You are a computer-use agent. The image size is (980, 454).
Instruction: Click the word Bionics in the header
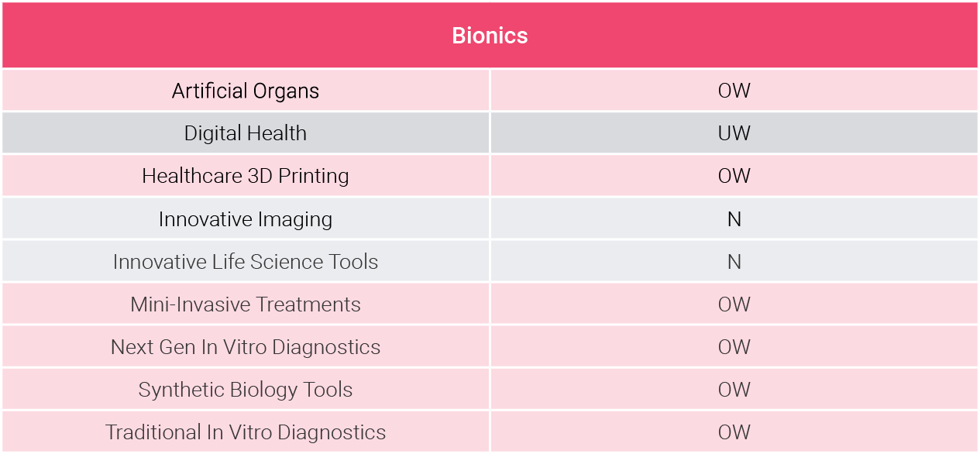pyautogui.click(x=490, y=36)
